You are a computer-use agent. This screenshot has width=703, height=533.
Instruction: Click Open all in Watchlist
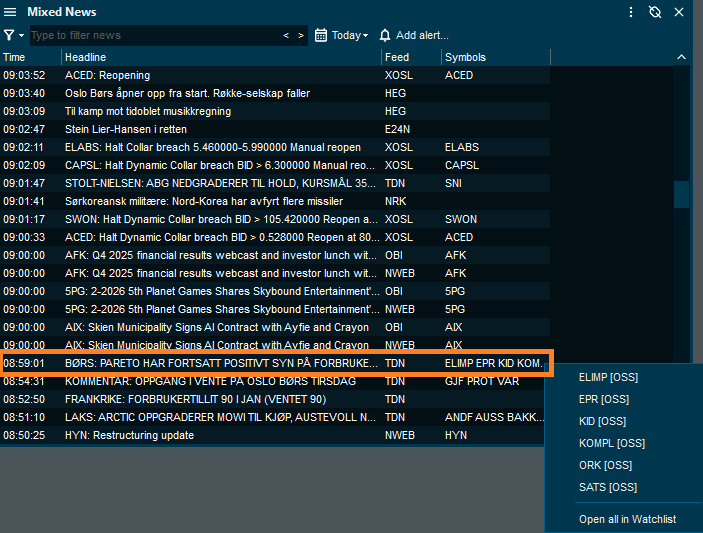tap(627, 519)
